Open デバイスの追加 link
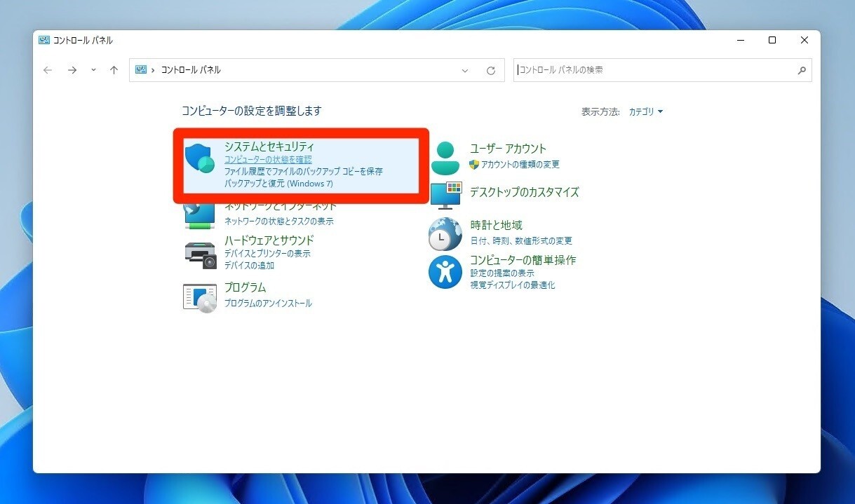855x504 pixels. 249,266
